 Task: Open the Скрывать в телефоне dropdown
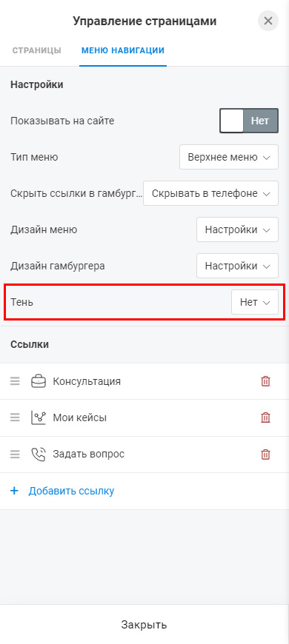coord(211,193)
